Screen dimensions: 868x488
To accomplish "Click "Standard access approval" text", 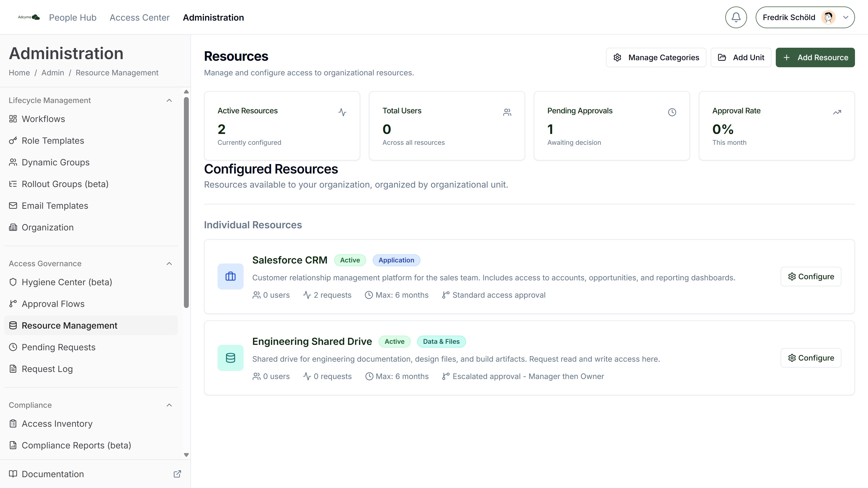I will pyautogui.click(x=499, y=295).
